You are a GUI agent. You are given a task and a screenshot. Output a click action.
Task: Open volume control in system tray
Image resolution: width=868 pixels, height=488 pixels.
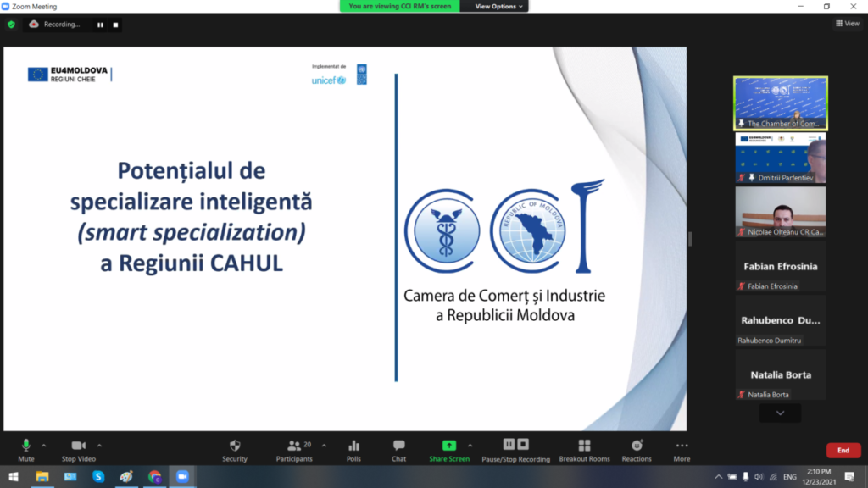coord(759,477)
